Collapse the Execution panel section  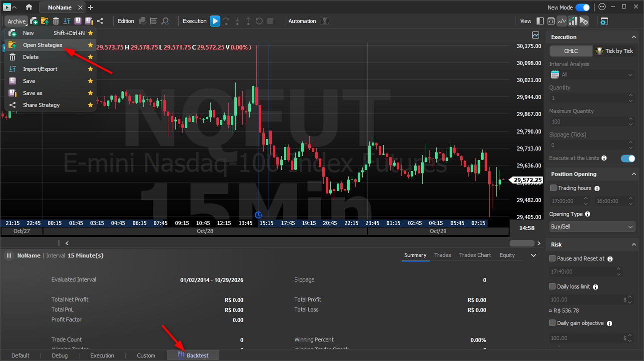(x=634, y=37)
